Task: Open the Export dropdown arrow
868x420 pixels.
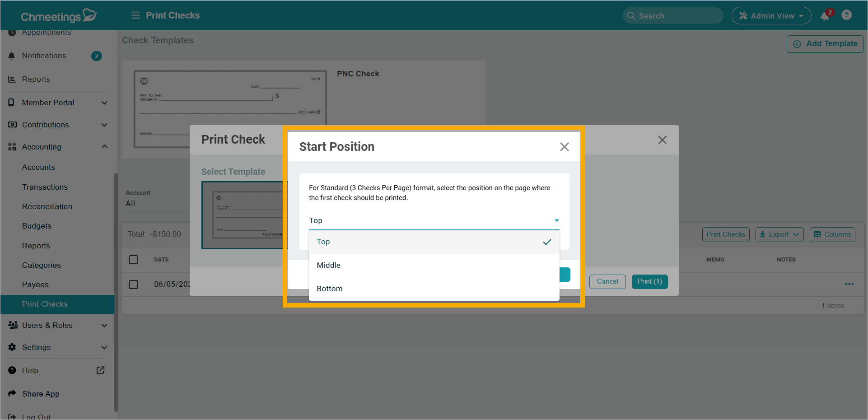Action: click(796, 234)
